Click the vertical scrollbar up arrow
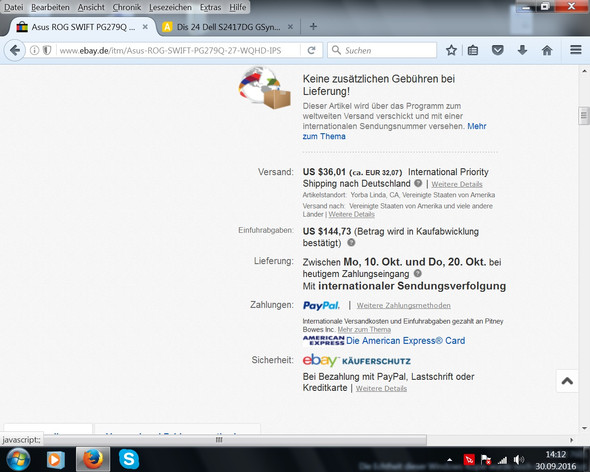This screenshot has width=590, height=472. (x=584, y=71)
